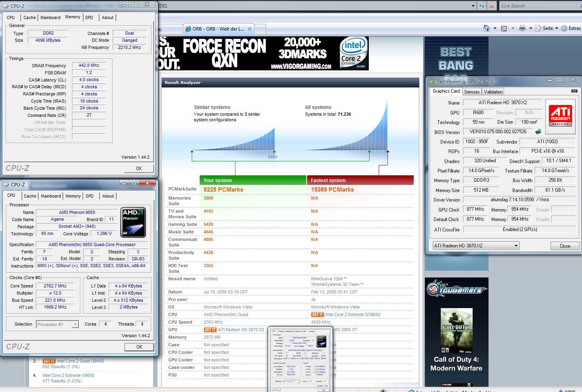Open the Cache tab in the Processor CPU-Z window

30,196
